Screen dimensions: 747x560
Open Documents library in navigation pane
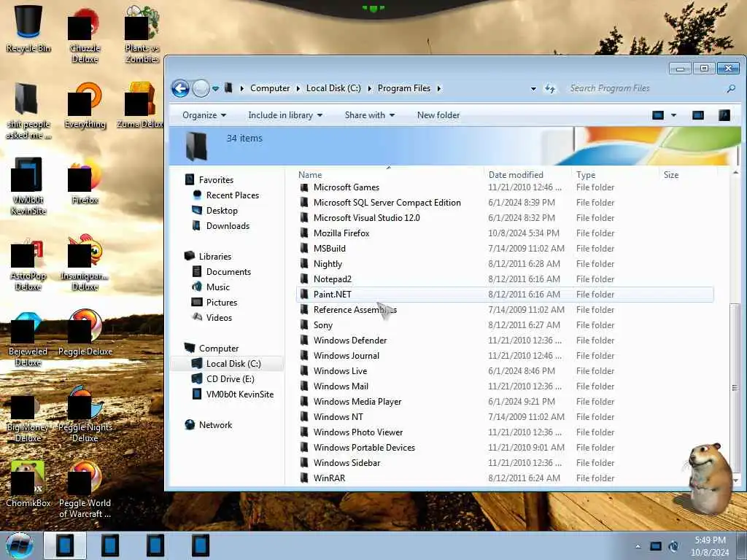[228, 272]
